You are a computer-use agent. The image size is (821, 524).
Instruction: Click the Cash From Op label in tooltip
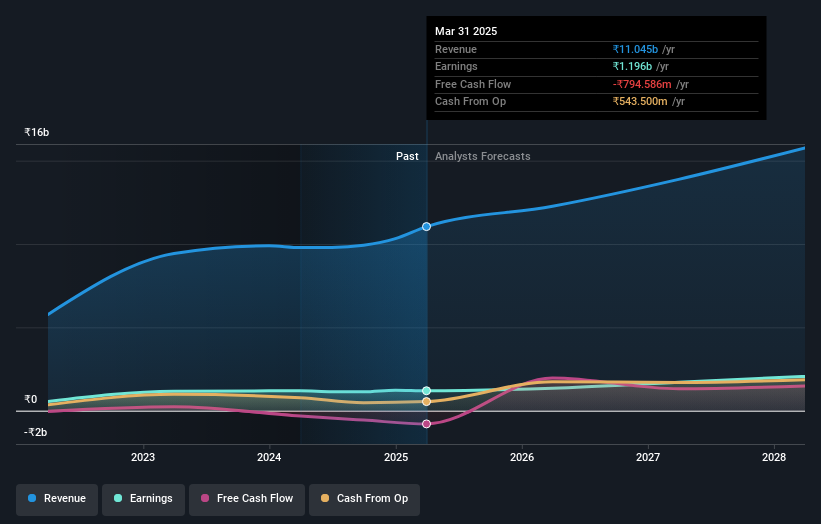click(x=470, y=102)
